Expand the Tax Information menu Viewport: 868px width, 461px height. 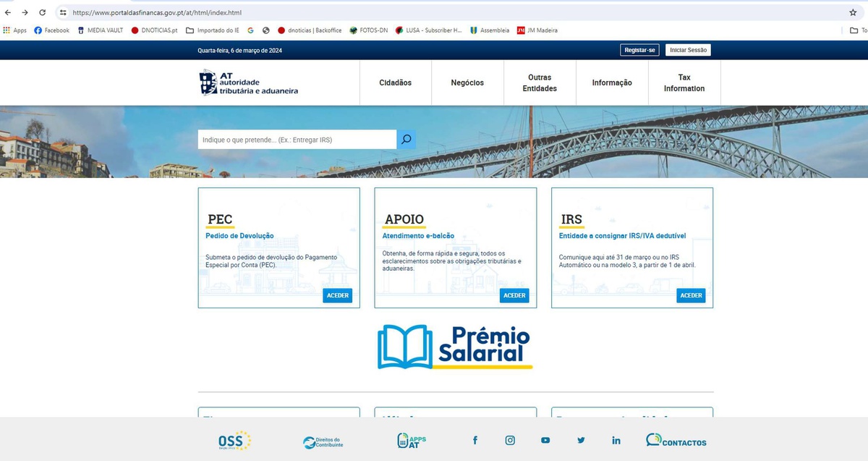[x=684, y=83]
